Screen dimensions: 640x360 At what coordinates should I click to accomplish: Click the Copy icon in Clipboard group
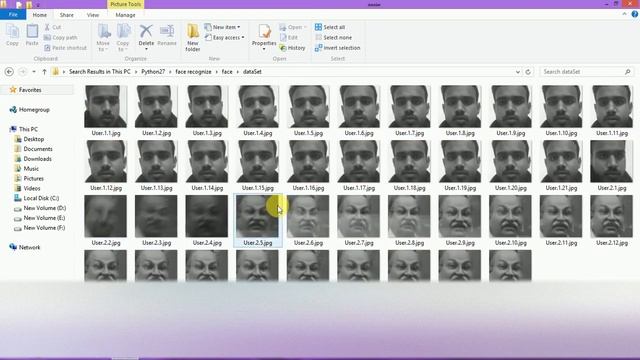12,35
